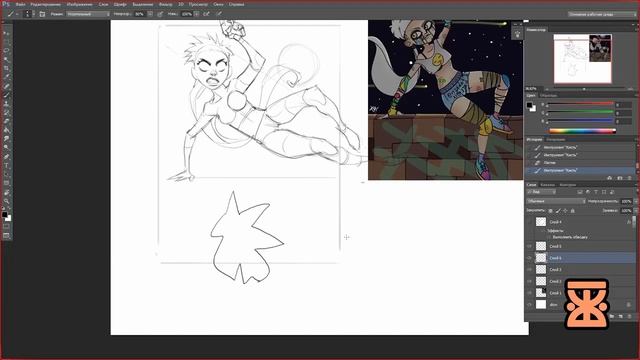Click the screen mode icon in toolbox
The width and height of the screenshot is (640, 360).
[6, 236]
